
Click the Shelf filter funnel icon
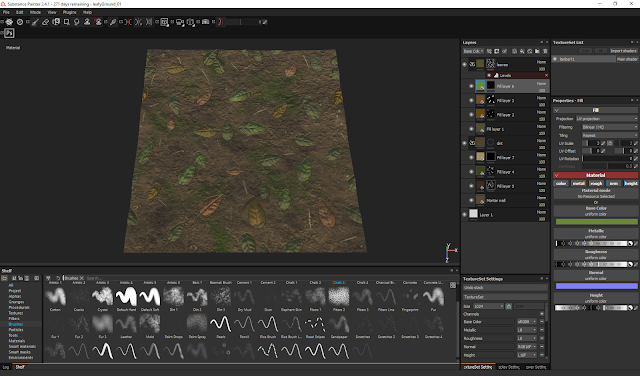(48, 278)
